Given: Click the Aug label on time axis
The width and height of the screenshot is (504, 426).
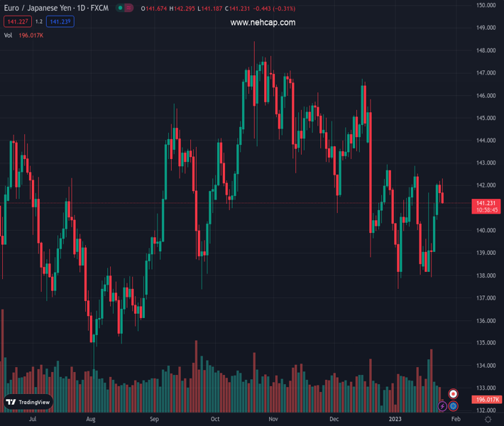Looking at the screenshot, I should click(91, 420).
